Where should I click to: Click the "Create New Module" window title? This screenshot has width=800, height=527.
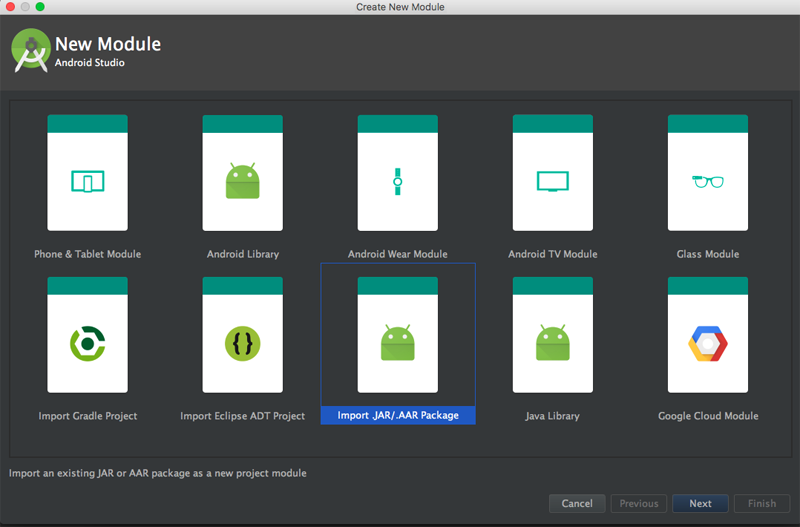(400, 7)
